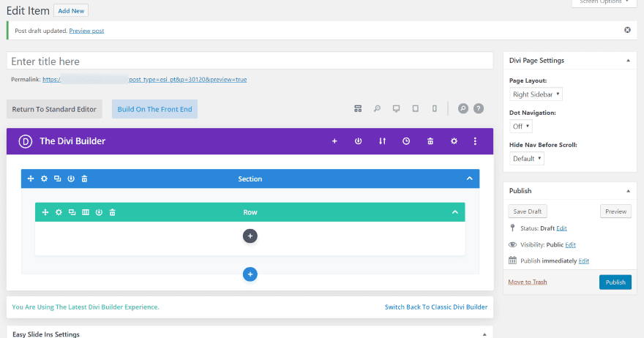The height and width of the screenshot is (338, 644).
Task: Open wireframe view icon in builder toolbar
Action: 358,109
